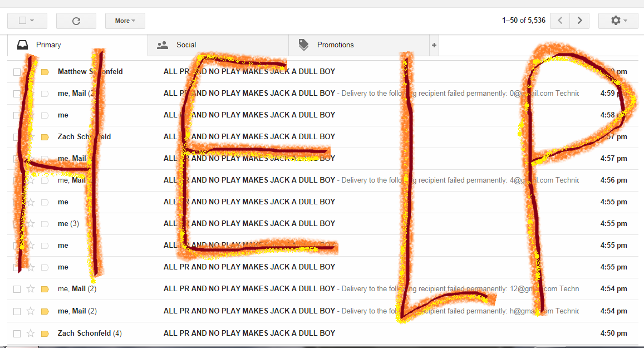Screen dimensions: 644x348
Task: Star the email from me (3)
Action: pos(31,224)
